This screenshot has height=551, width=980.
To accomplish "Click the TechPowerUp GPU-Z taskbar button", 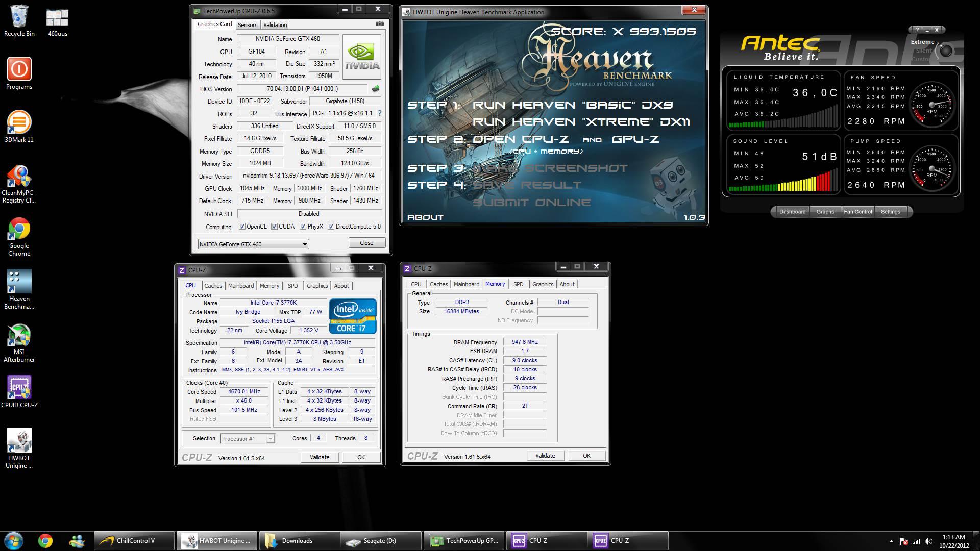I will (464, 541).
